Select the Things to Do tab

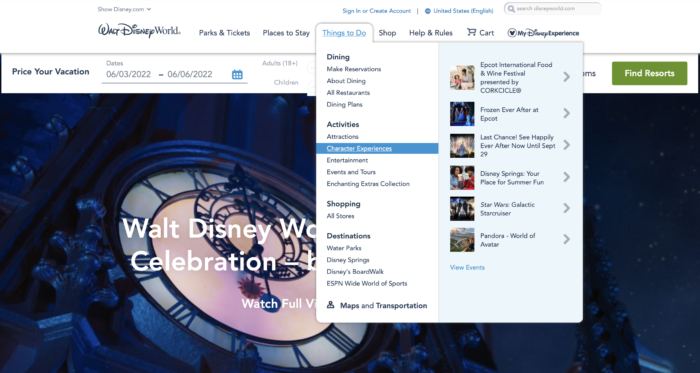(x=344, y=33)
